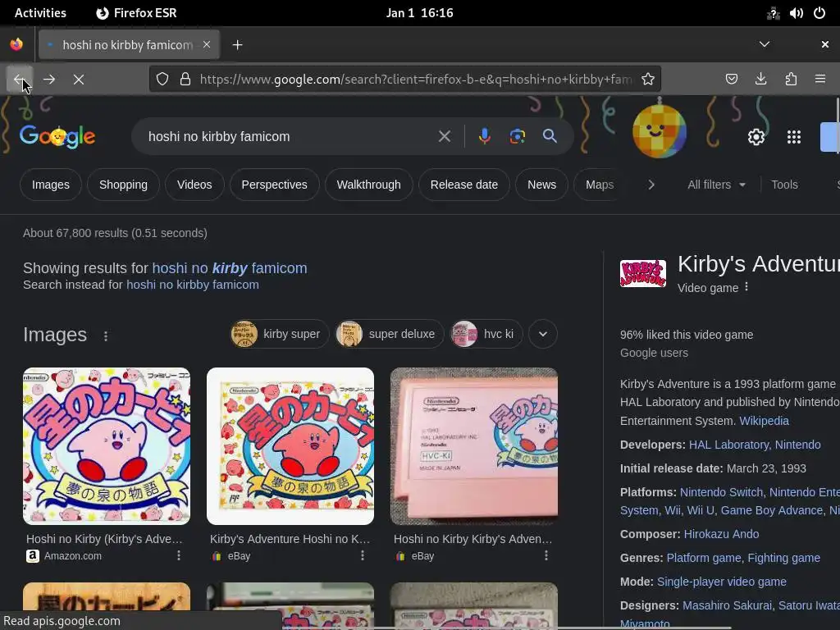Expand the All filters dropdown

click(x=716, y=185)
